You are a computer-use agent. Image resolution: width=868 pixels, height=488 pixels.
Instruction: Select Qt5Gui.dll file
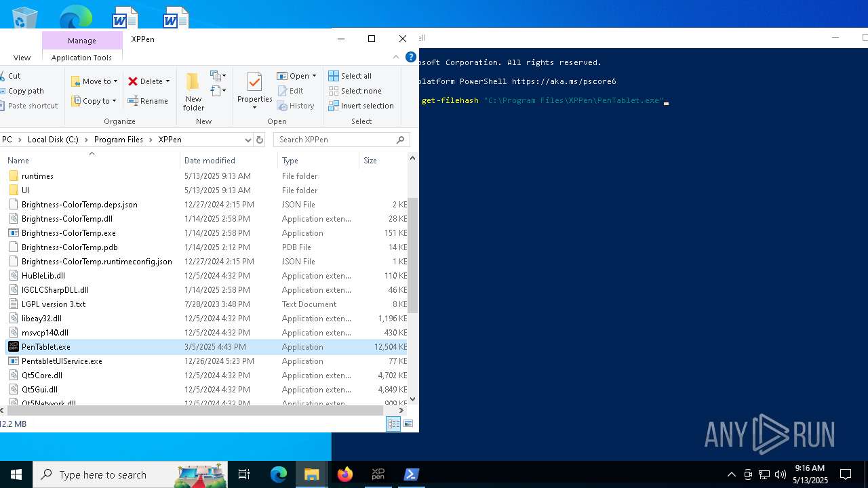pyautogui.click(x=39, y=390)
